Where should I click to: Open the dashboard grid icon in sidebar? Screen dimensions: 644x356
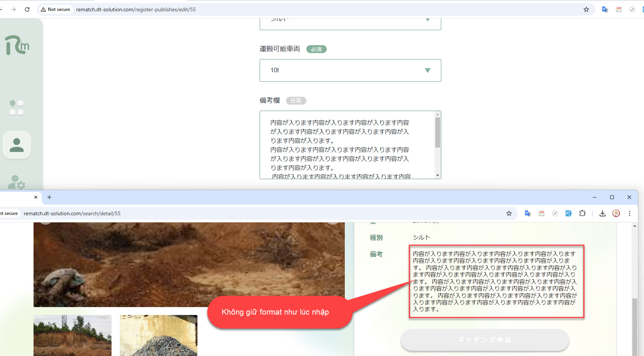pyautogui.click(x=17, y=108)
